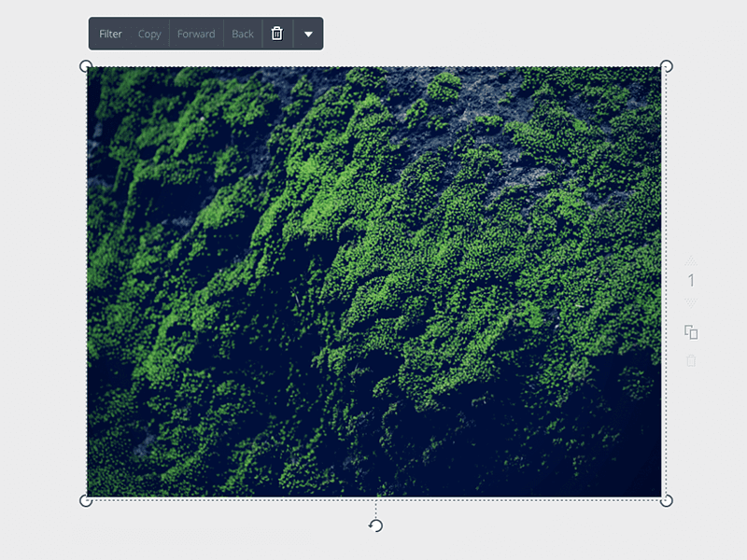The height and width of the screenshot is (560, 747).
Task: Expand the toolbar's more options arrow
Action: tap(308, 35)
